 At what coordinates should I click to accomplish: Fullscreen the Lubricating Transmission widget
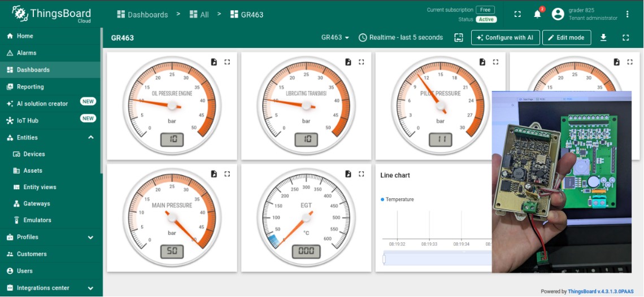(x=362, y=62)
